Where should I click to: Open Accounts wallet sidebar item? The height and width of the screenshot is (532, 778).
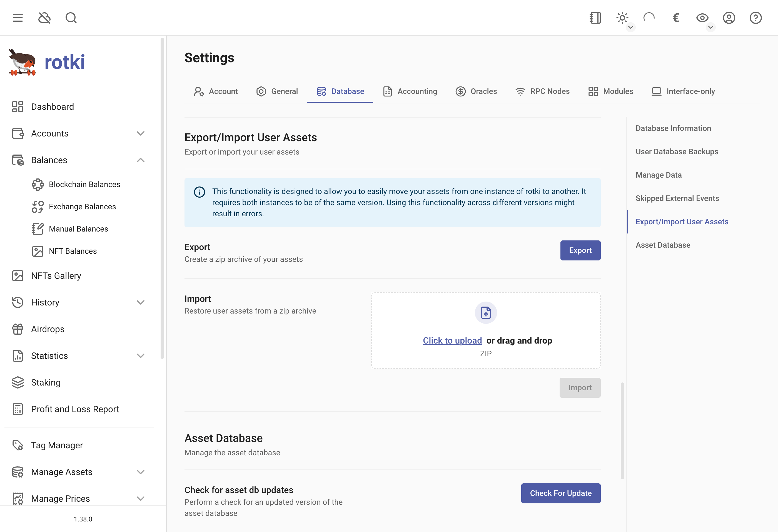click(x=79, y=134)
